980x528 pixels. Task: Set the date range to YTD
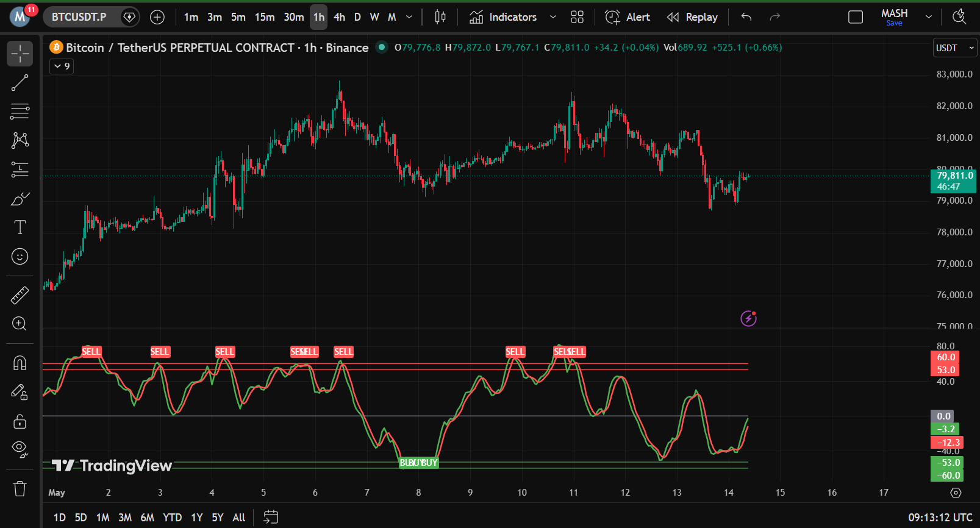click(173, 517)
